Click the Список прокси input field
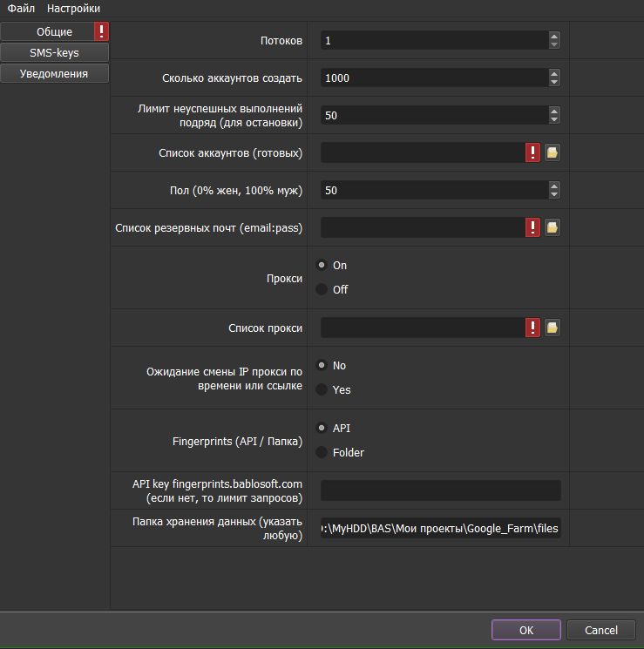Image resolution: width=644 pixels, height=649 pixels. [x=423, y=328]
